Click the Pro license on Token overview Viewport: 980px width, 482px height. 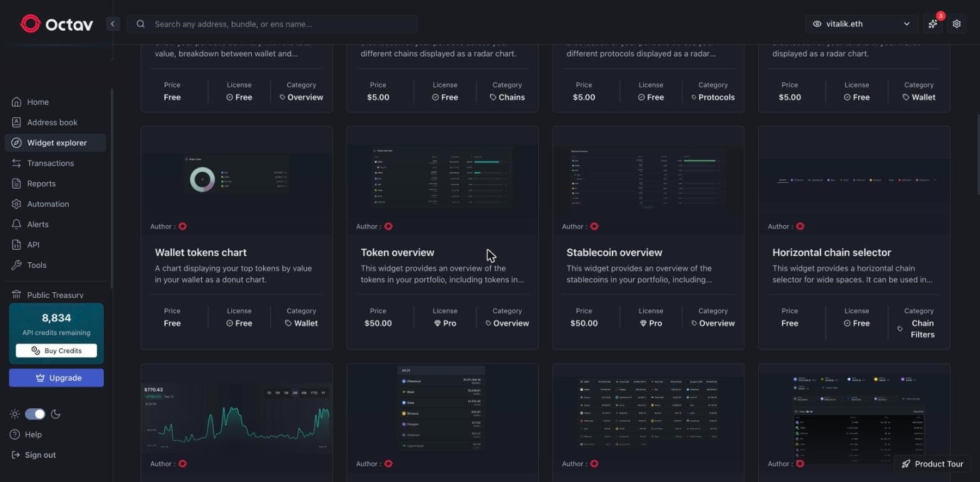tap(445, 323)
